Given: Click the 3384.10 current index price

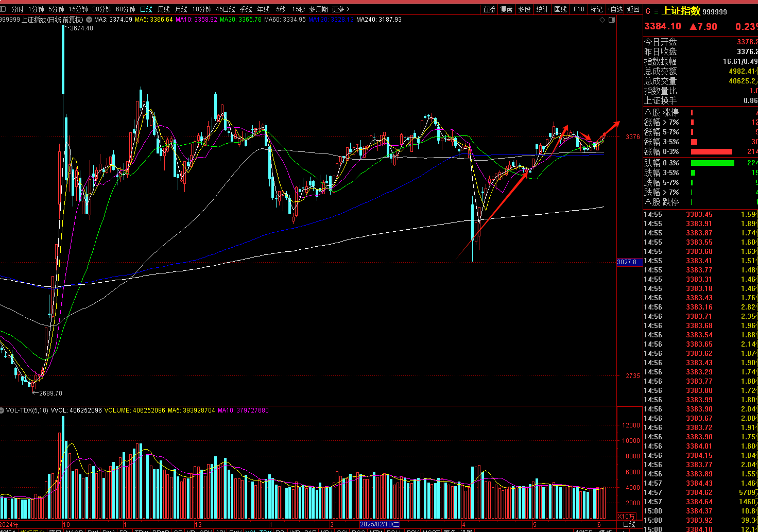Looking at the screenshot, I should click(x=663, y=26).
